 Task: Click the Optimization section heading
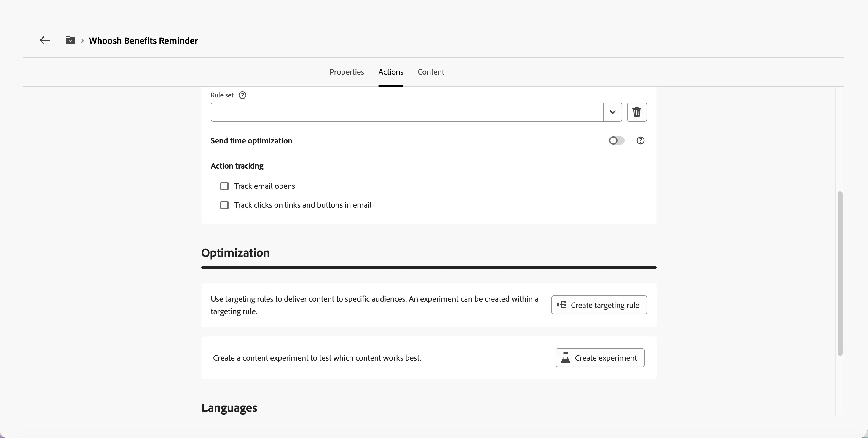click(x=235, y=253)
